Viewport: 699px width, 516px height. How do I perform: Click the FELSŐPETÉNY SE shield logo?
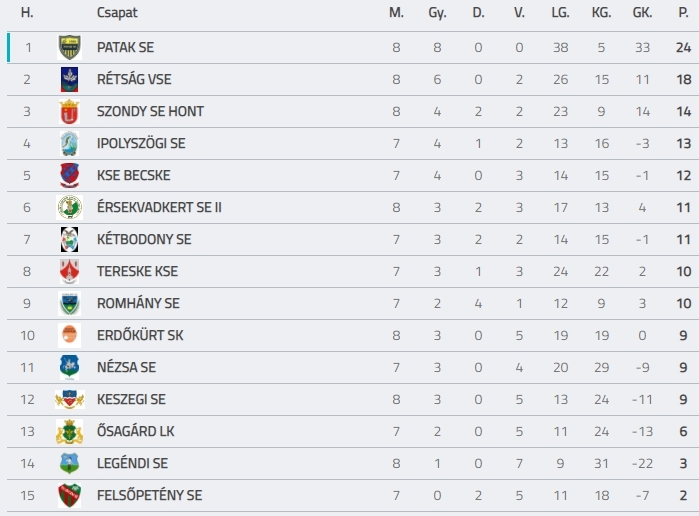(70, 495)
